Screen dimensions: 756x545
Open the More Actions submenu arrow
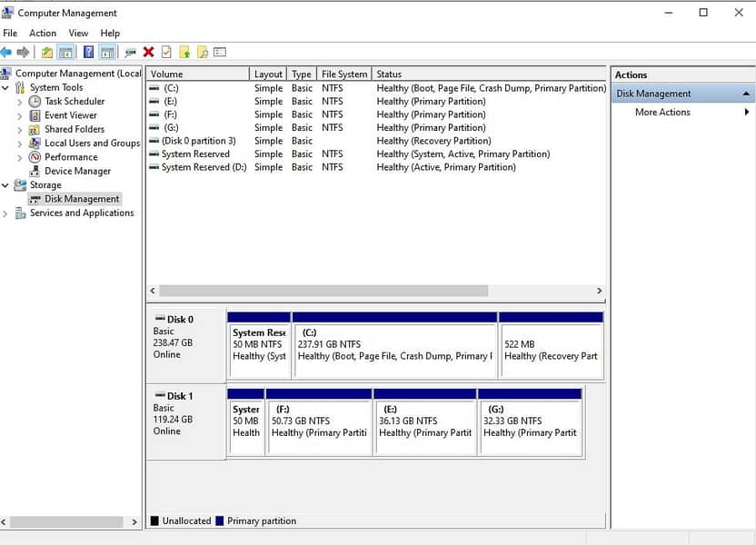tap(746, 112)
